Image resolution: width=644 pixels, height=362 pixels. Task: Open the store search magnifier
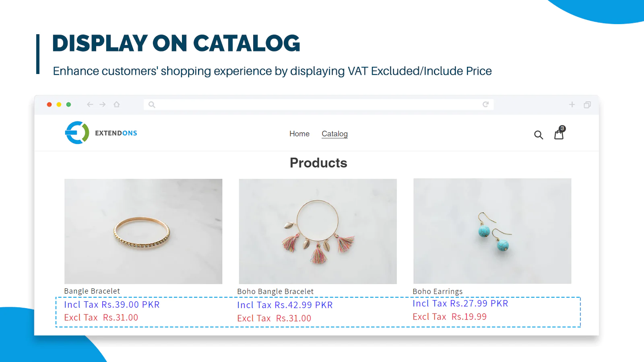[539, 135]
